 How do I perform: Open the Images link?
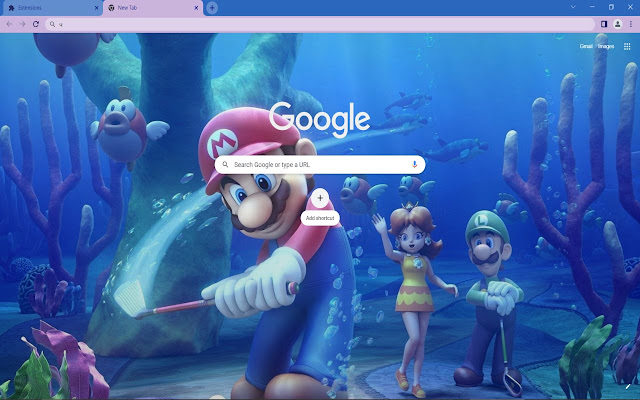pos(605,46)
